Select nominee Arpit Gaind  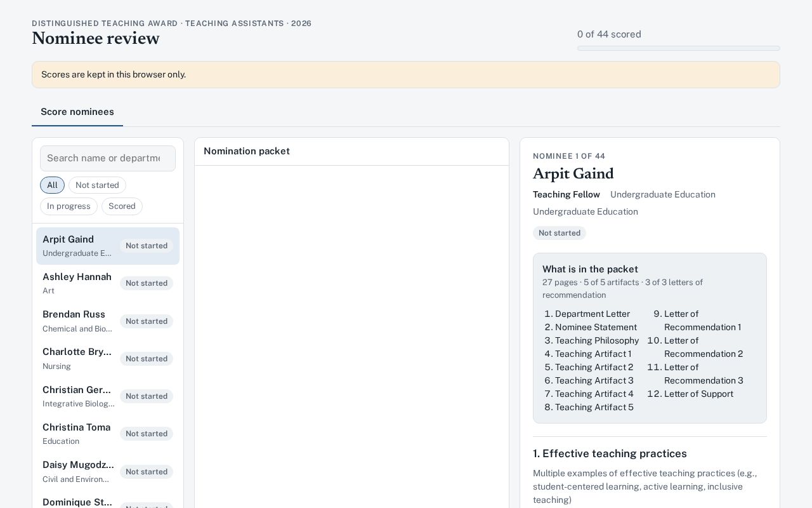(108, 246)
